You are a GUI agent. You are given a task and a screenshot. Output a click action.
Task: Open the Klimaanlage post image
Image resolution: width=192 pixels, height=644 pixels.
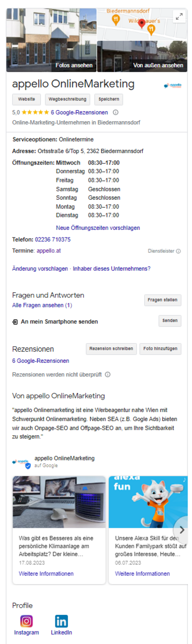tap(59, 502)
